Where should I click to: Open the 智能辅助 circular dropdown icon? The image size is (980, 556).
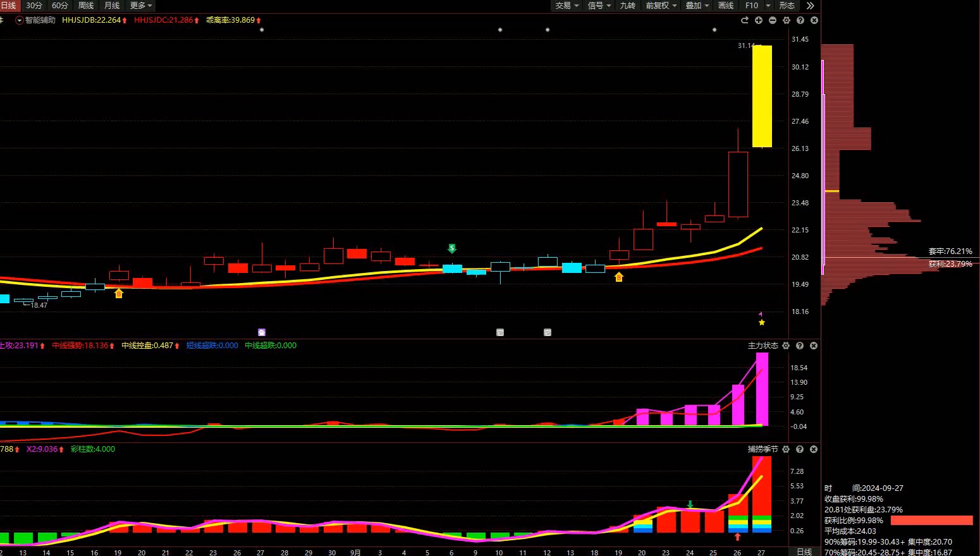(x=19, y=20)
